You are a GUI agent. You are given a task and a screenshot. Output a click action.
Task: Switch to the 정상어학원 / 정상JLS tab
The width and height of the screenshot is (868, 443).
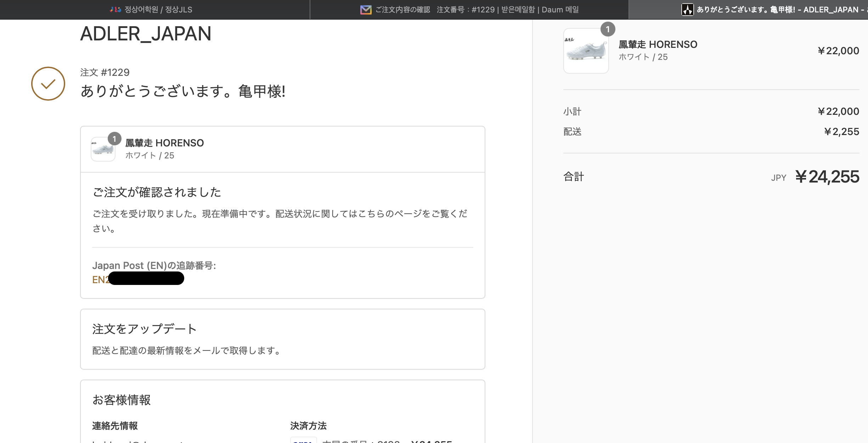[158, 10]
